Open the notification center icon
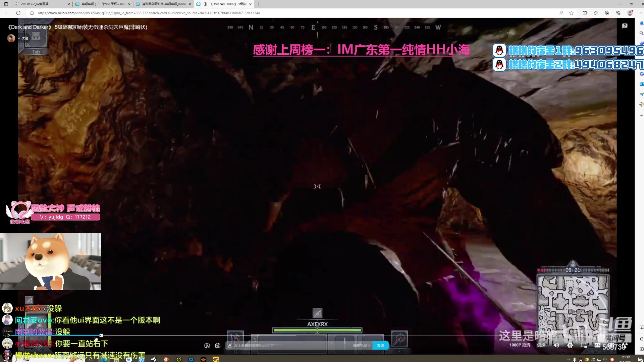Viewport: 644px width, 362px height. (x=640, y=359)
